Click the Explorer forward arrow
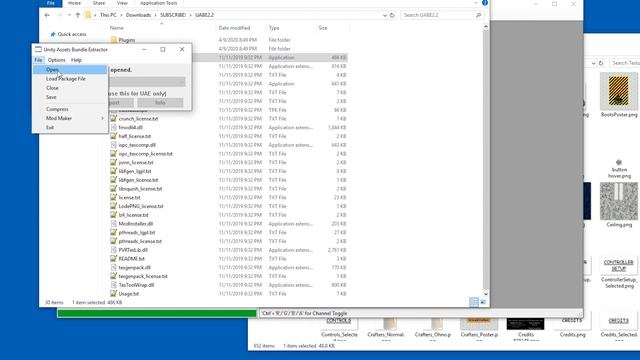This screenshot has width=640, height=360. click(x=60, y=15)
